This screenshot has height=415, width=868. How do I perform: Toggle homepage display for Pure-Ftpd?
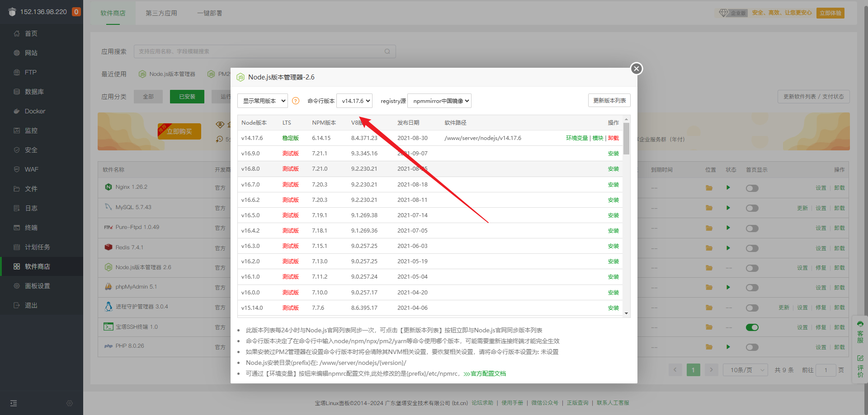pyautogui.click(x=752, y=228)
